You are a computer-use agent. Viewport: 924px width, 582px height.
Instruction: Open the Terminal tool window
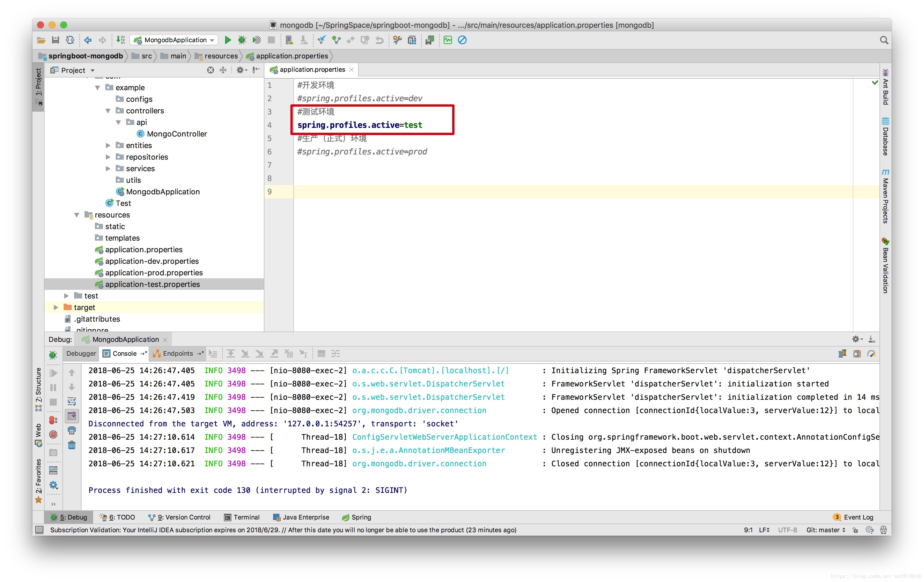[x=242, y=517]
